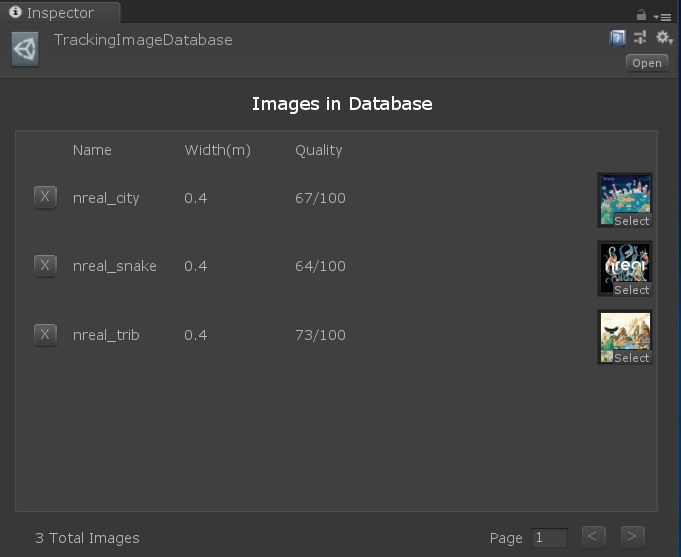The image size is (681, 557).
Task: Click the Page number input field
Action: [x=549, y=538]
